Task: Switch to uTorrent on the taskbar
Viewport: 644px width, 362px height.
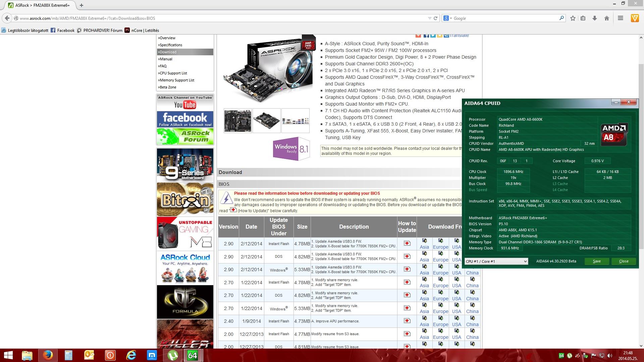Action: [172, 355]
